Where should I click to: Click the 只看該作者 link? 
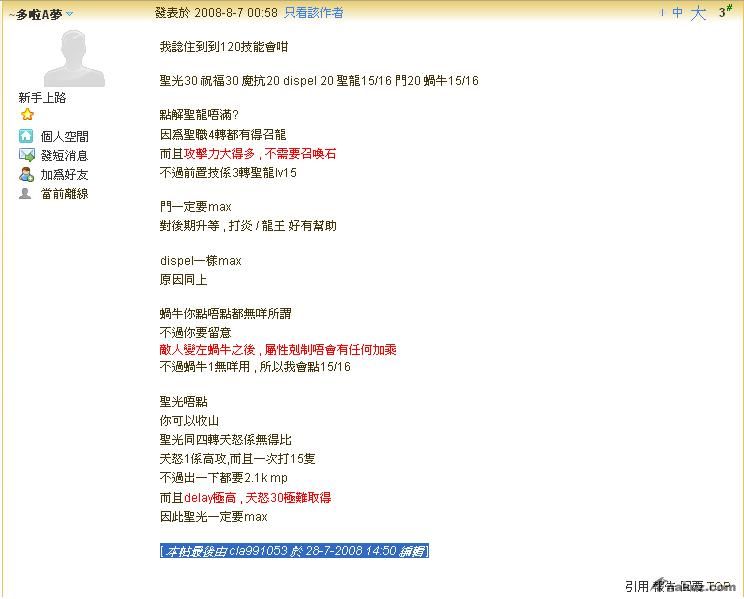pyautogui.click(x=313, y=13)
